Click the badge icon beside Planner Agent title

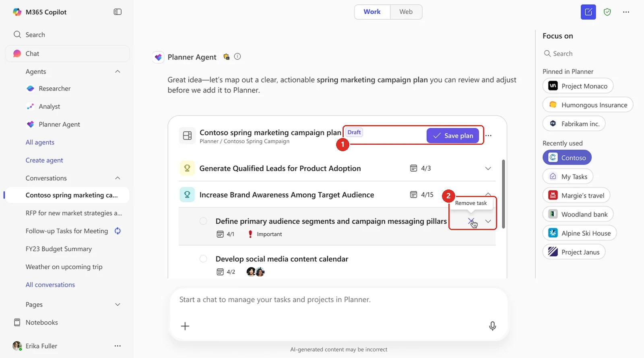coord(227,57)
